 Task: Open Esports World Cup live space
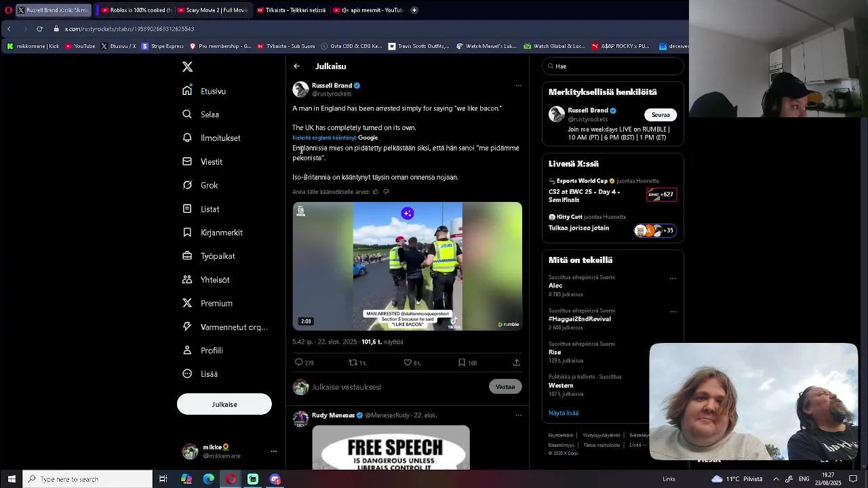tap(613, 190)
